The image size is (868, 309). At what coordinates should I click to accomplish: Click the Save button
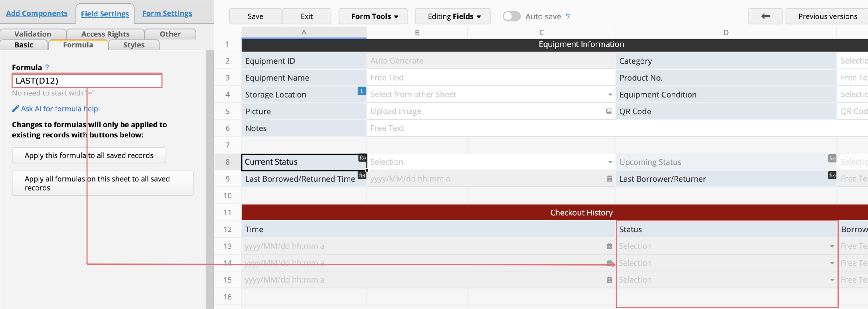[x=255, y=16]
